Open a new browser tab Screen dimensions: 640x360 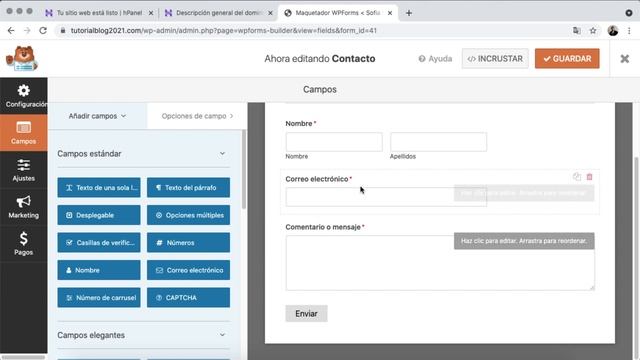point(409,13)
